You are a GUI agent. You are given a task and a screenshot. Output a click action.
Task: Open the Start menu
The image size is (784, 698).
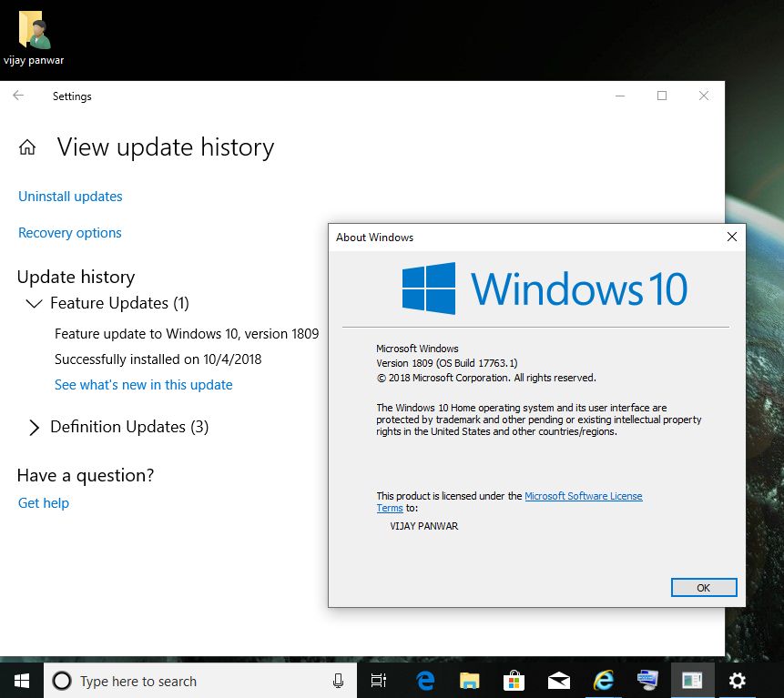22,681
